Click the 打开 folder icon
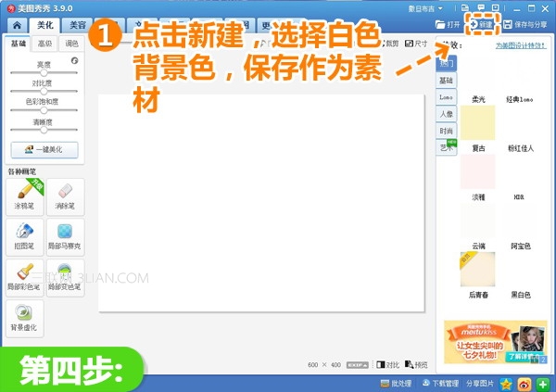 (440, 24)
